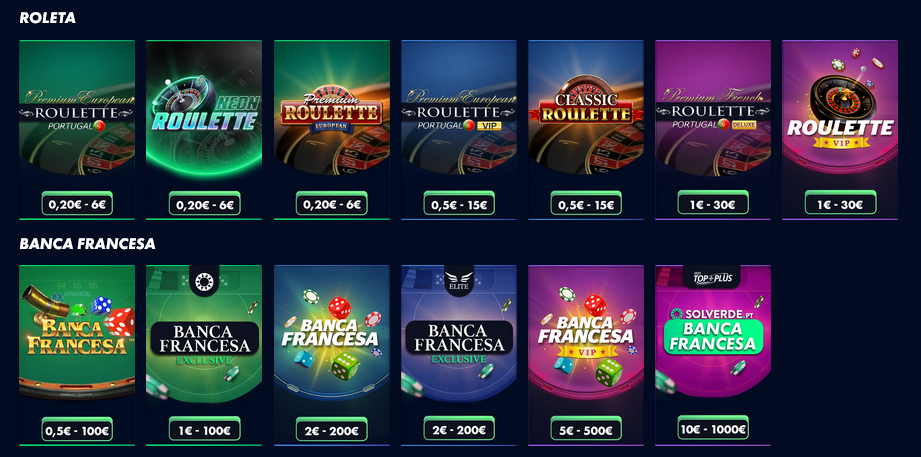The width and height of the screenshot is (921, 457).
Task: Open golden Banca Francesa dice cup tile
Action: 77,355
